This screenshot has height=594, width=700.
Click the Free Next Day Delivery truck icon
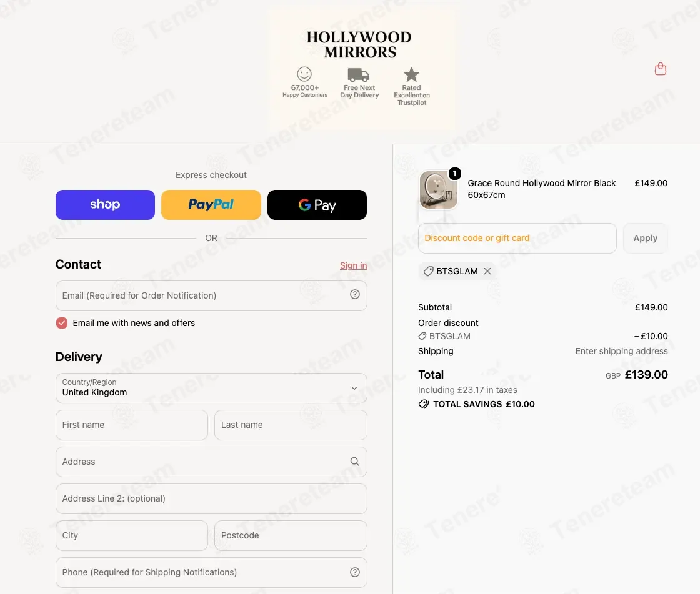point(359,74)
